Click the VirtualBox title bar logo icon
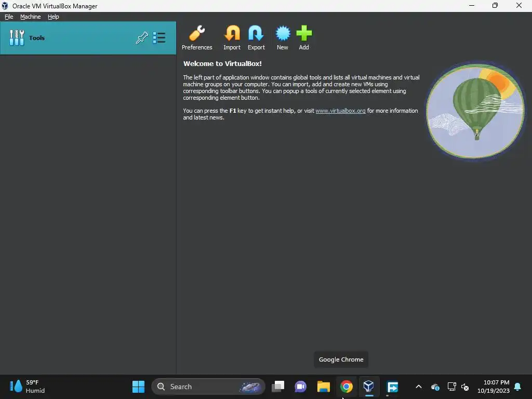The width and height of the screenshot is (532, 399). tap(5, 6)
